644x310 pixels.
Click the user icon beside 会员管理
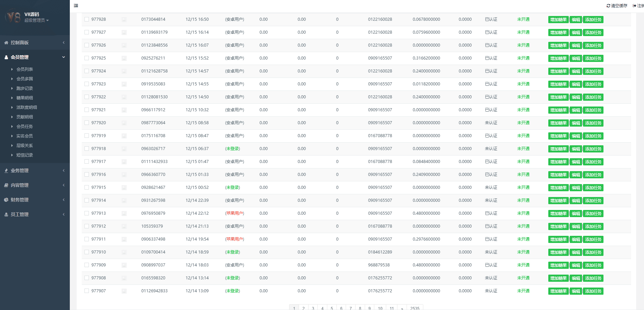[x=6, y=57]
